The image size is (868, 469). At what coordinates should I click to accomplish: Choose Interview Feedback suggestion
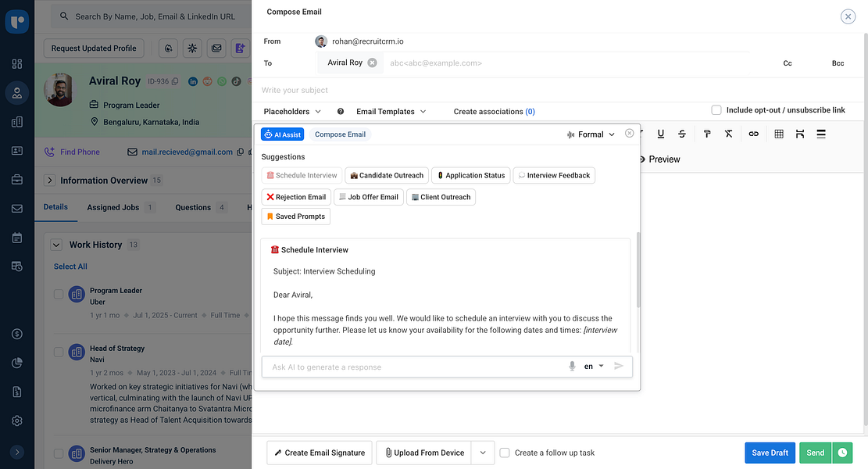coord(554,175)
